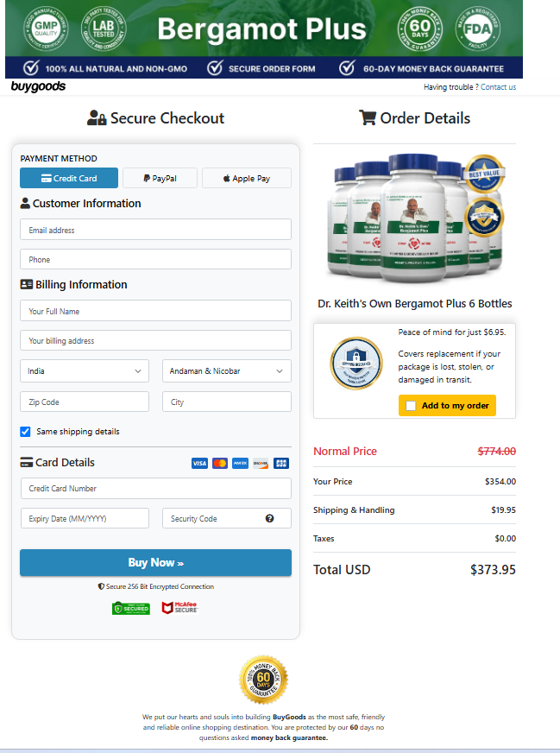Click the Visa card icon
This screenshot has width=560, height=753.
click(199, 464)
